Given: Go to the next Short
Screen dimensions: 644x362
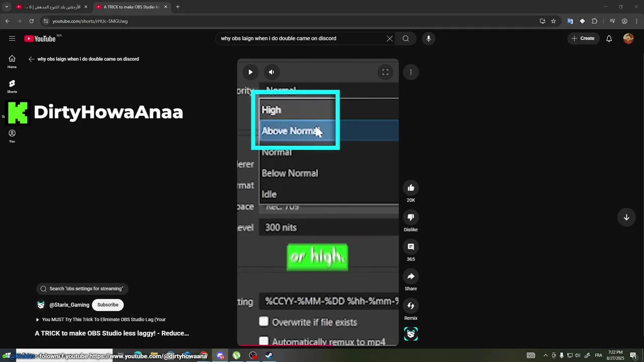Looking at the screenshot, I should (x=626, y=217).
